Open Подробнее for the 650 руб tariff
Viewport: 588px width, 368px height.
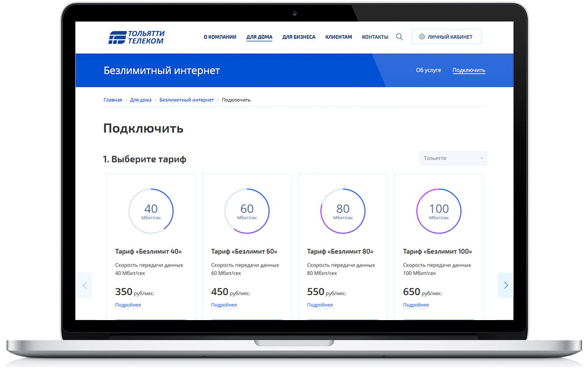click(416, 305)
